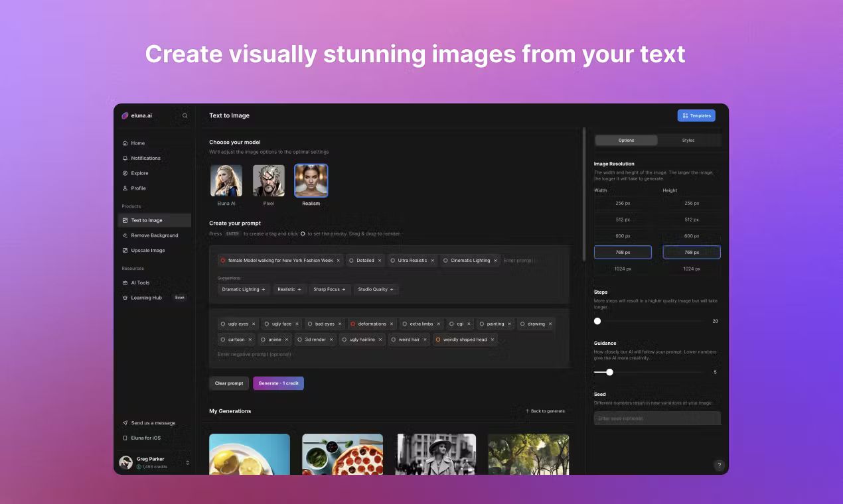The width and height of the screenshot is (843, 504).
Task: Select the Upscale Image tool
Action: tap(147, 250)
